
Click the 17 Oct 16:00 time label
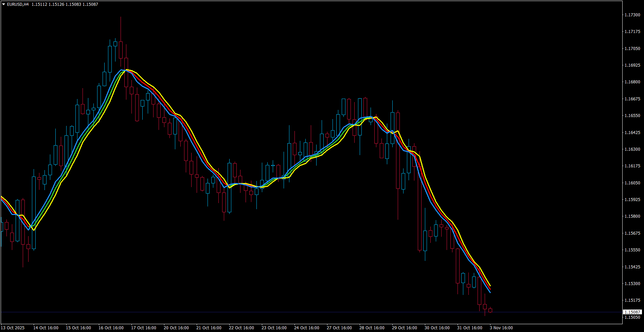[x=144, y=328]
